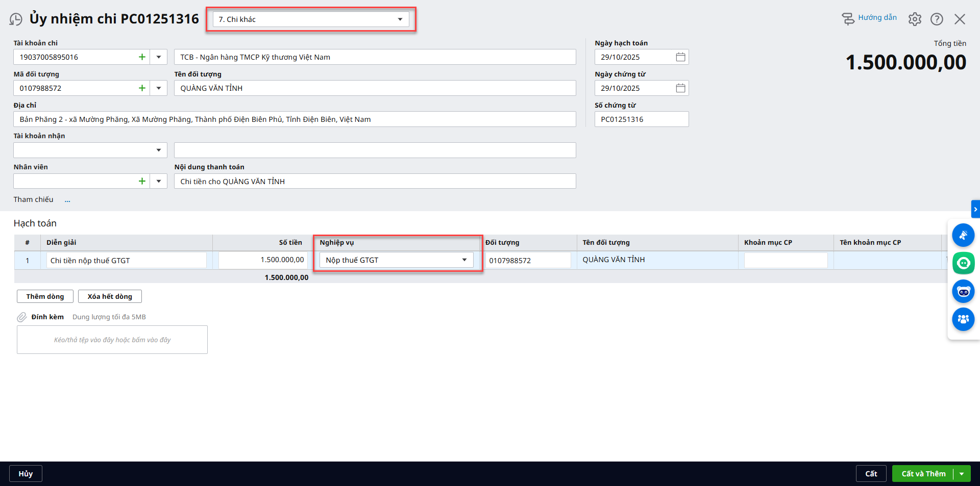Viewport: 980px width, 486px height.
Task: Expand the Tài khoản nhận dropdown
Action: [x=159, y=150]
